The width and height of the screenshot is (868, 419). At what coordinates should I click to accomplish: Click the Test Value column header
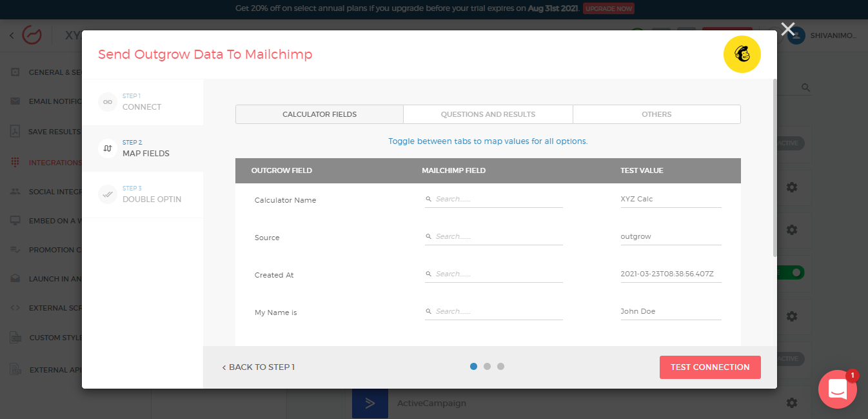(642, 170)
